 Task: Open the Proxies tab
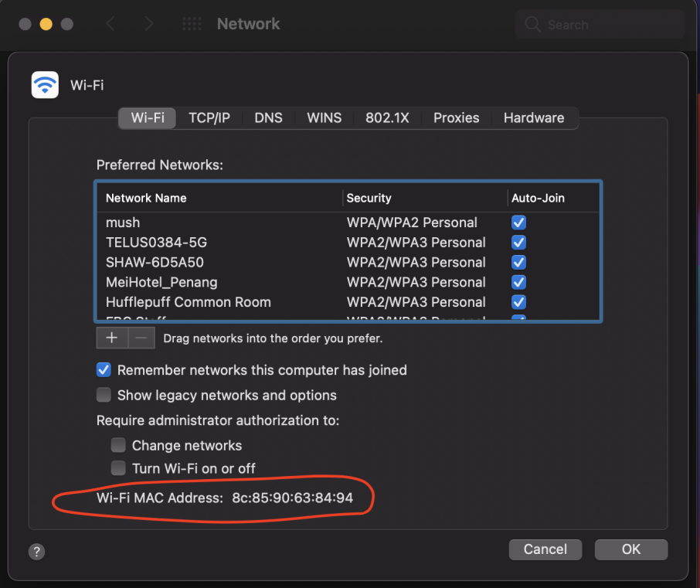click(x=456, y=117)
